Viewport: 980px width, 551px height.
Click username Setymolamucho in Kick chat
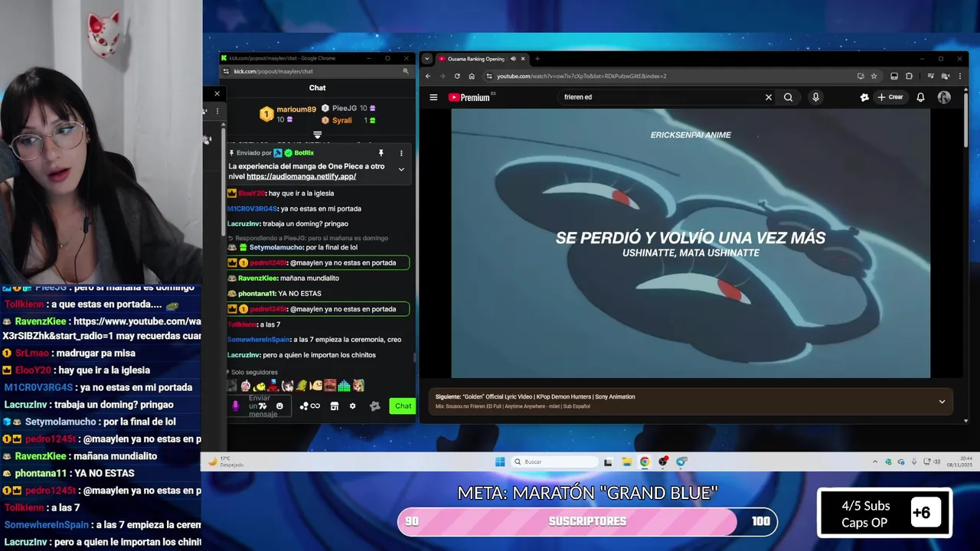[x=276, y=248]
